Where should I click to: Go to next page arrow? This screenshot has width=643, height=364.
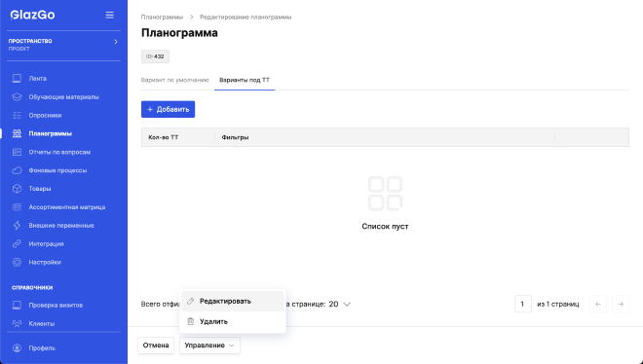[x=621, y=305]
